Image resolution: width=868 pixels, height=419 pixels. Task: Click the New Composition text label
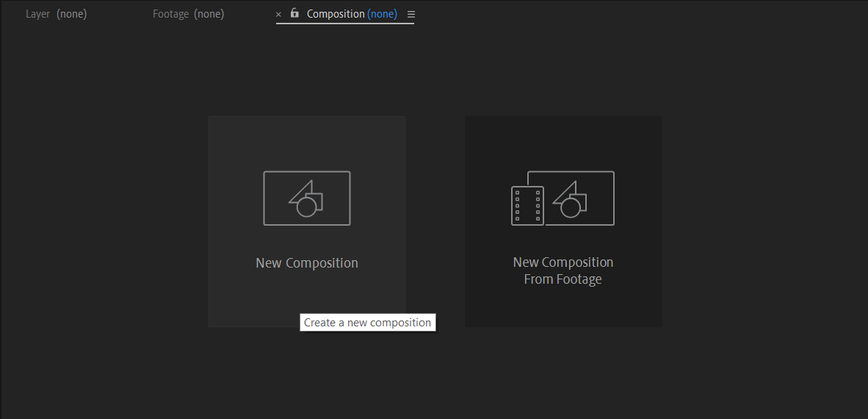[x=307, y=262]
